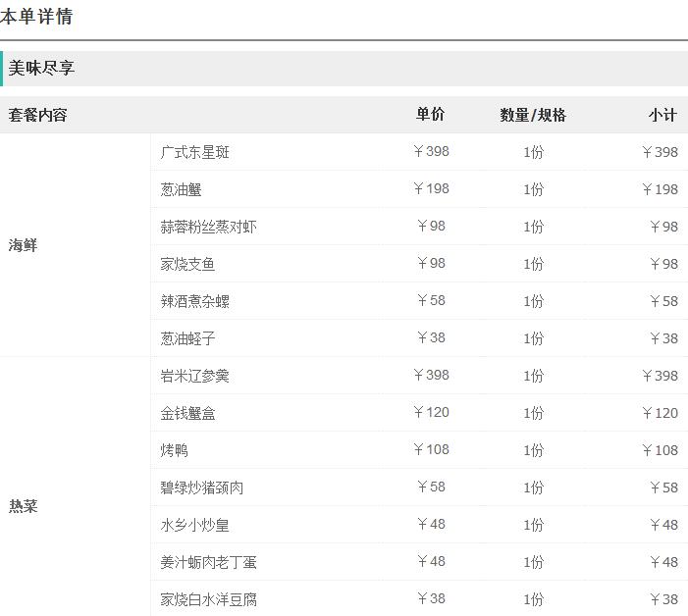Open the 岩米辽参羹 dish entry
The width and height of the screenshot is (688, 616).
point(195,376)
